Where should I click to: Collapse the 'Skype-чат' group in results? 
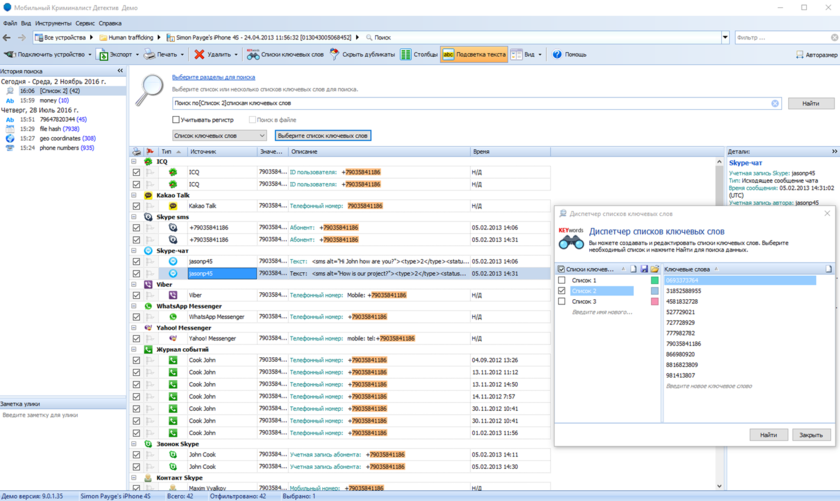tap(136, 251)
